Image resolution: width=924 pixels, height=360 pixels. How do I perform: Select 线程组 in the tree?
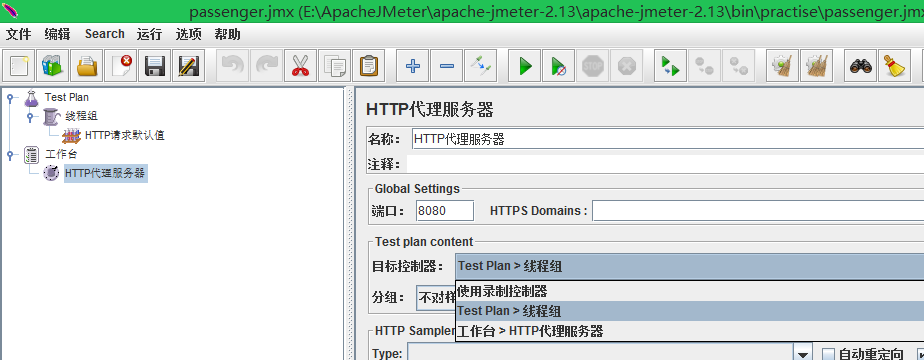pyautogui.click(x=81, y=117)
